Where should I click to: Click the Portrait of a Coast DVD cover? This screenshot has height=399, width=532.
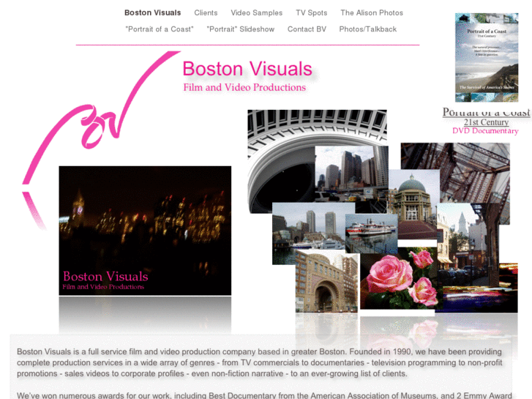click(x=487, y=57)
